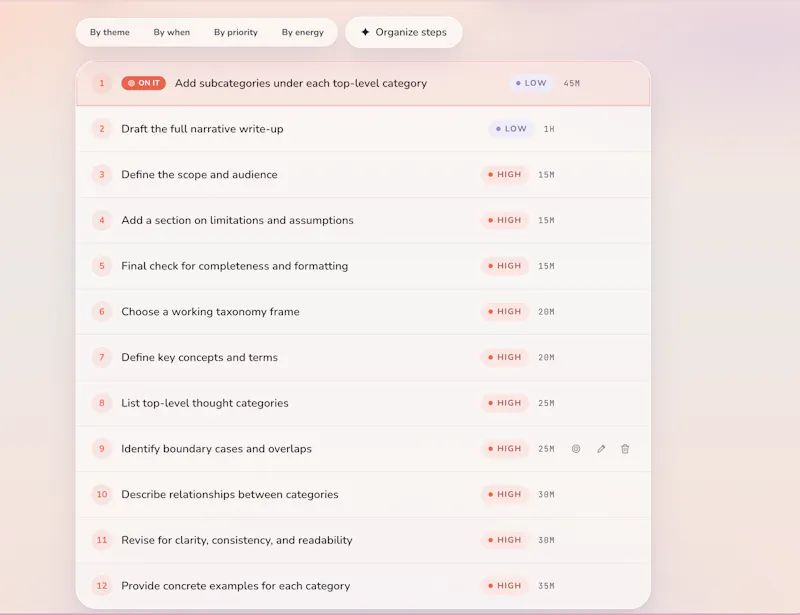
Task: Click 30M duration on Revise for clarity step
Action: coord(546,540)
